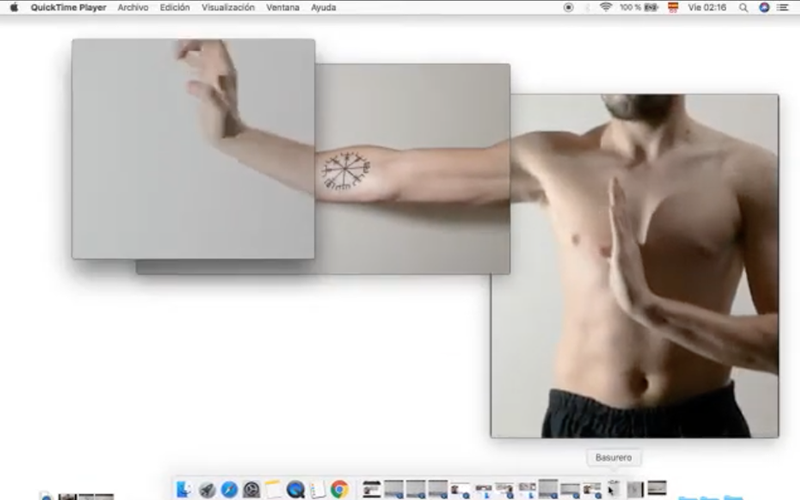Click the QuickTime Player dock icon
This screenshot has height=500, width=800.
click(295, 489)
